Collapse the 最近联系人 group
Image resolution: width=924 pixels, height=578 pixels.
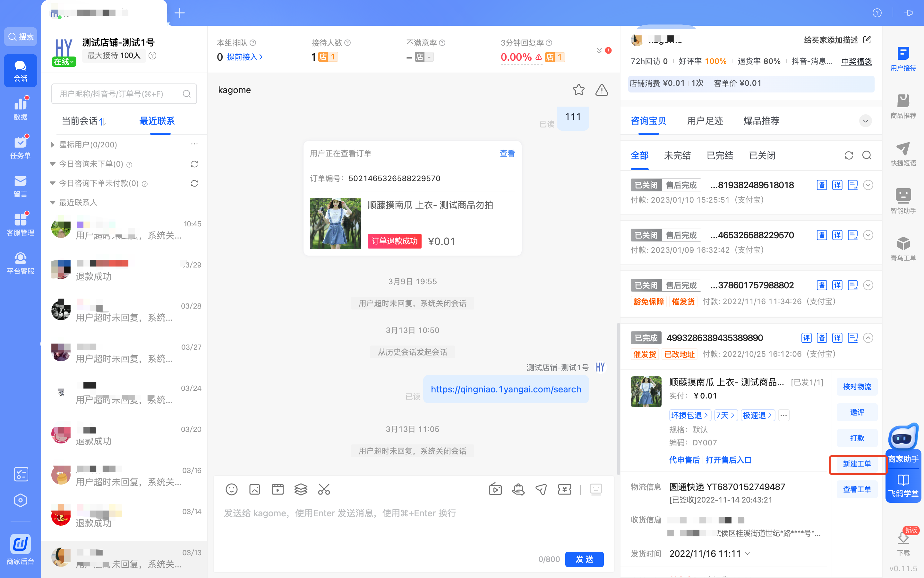tap(52, 202)
